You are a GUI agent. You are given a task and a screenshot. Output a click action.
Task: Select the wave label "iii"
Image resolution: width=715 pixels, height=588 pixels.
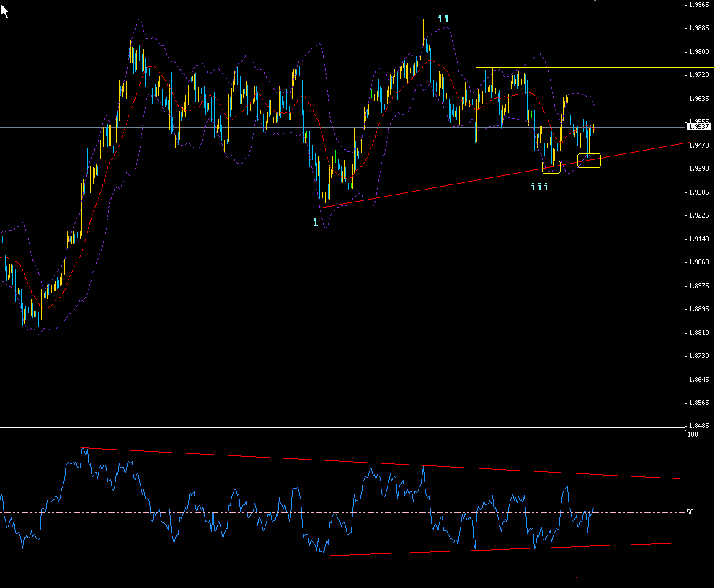[539, 187]
